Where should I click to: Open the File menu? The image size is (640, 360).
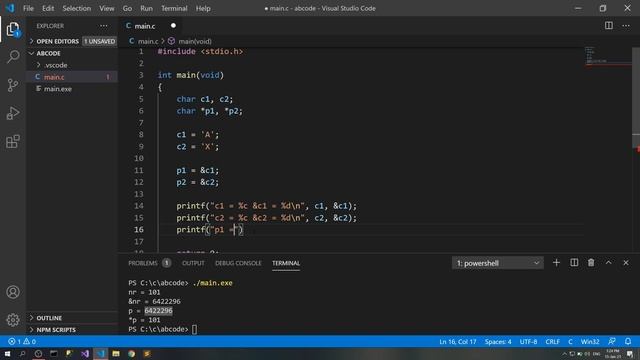(x=28, y=8)
